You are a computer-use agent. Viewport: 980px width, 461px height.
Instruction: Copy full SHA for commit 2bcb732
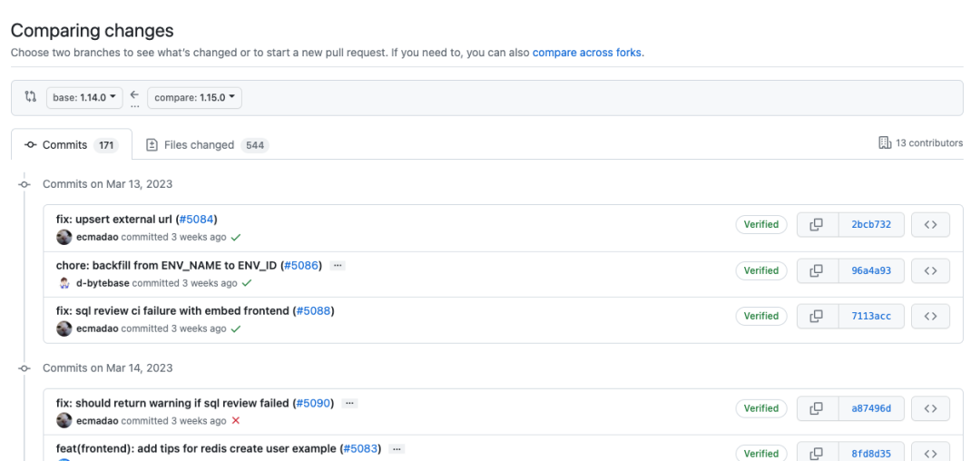[817, 225]
